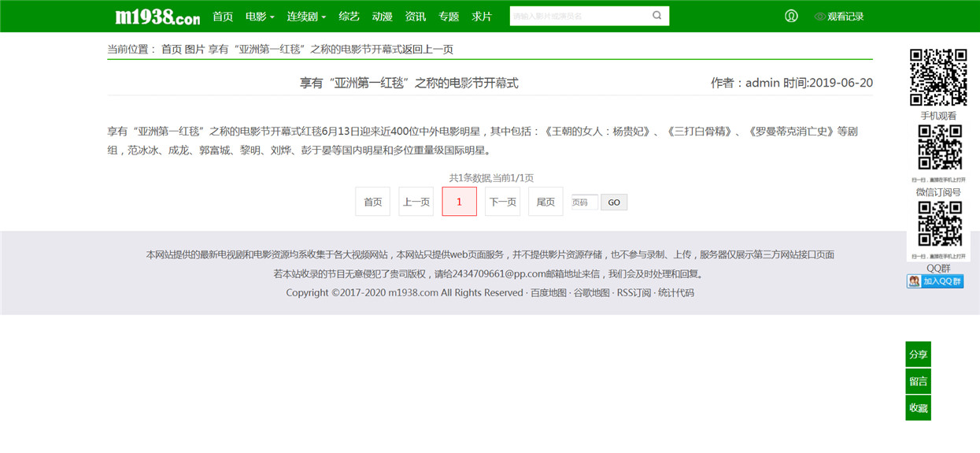
Task: Open the 专题 menu item
Action: pyautogui.click(x=449, y=17)
